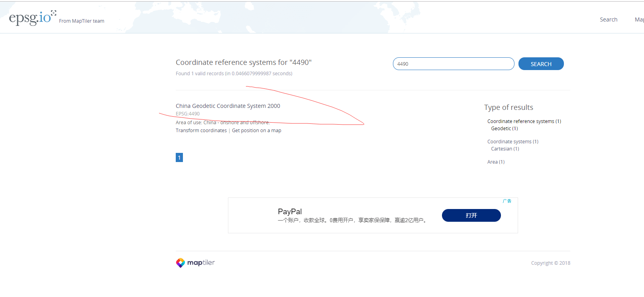Focus the search box containing 4490
This screenshot has height=297, width=644.
click(453, 64)
